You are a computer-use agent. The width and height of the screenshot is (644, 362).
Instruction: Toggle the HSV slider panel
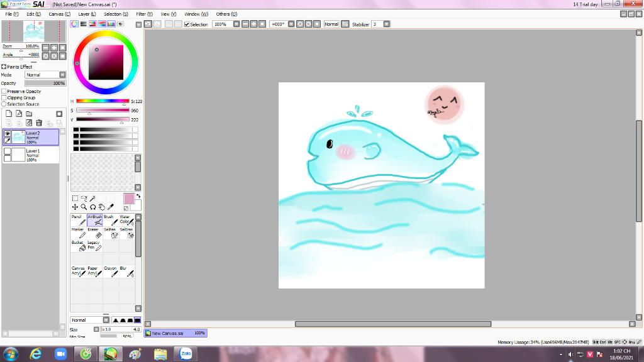[93, 25]
